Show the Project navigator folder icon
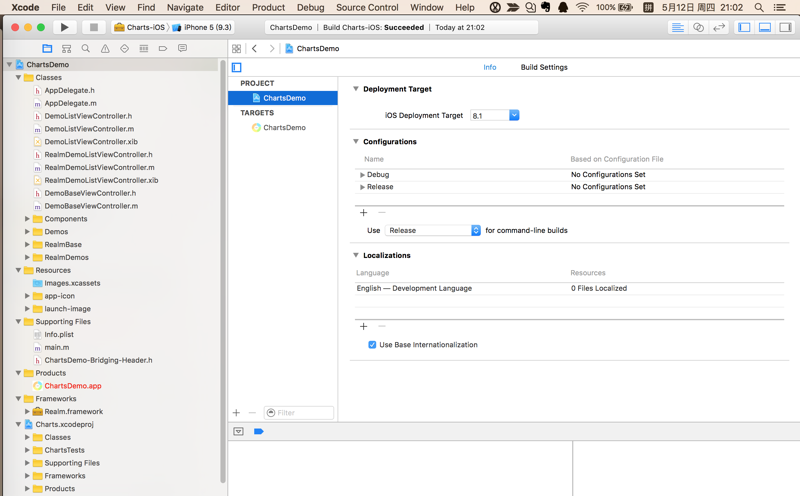 (47, 48)
